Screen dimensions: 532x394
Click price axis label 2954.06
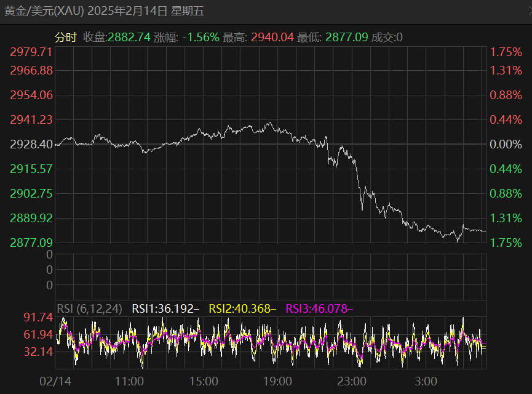31,95
